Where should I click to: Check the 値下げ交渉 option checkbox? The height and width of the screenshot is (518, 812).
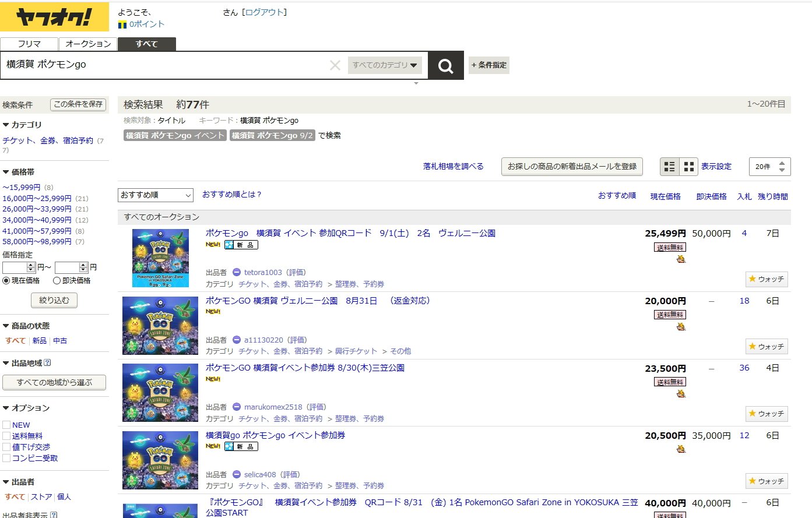6,447
